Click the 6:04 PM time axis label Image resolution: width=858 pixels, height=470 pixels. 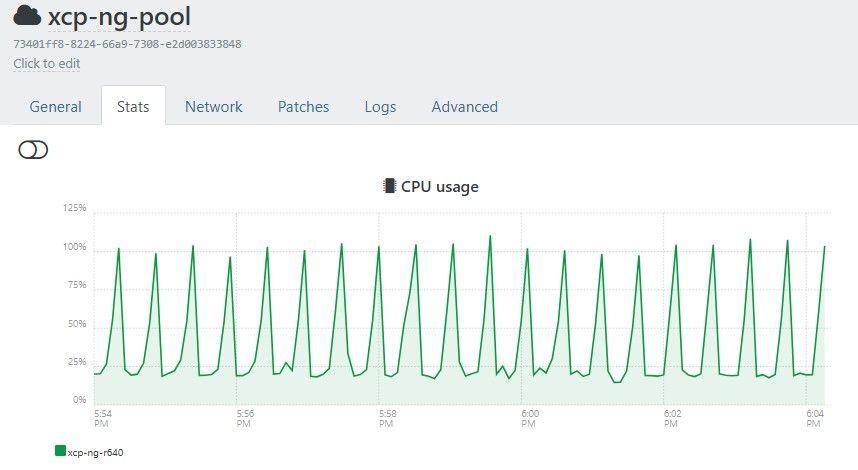(815, 417)
